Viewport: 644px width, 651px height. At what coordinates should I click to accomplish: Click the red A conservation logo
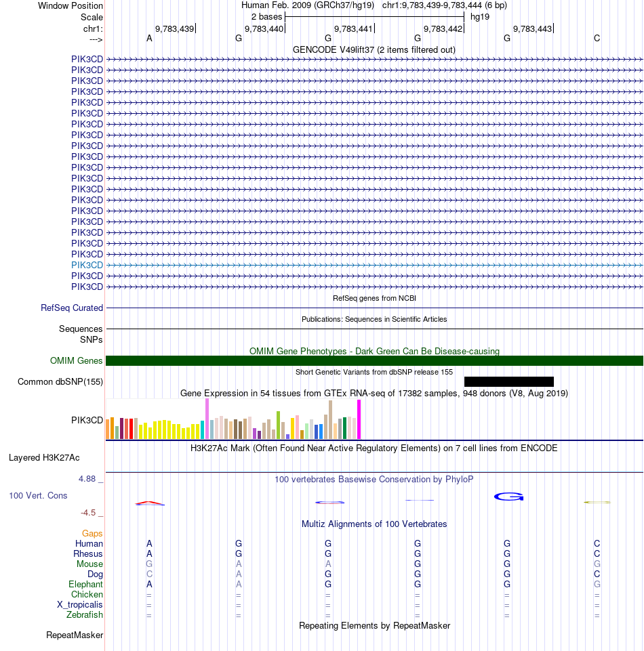tap(150, 503)
